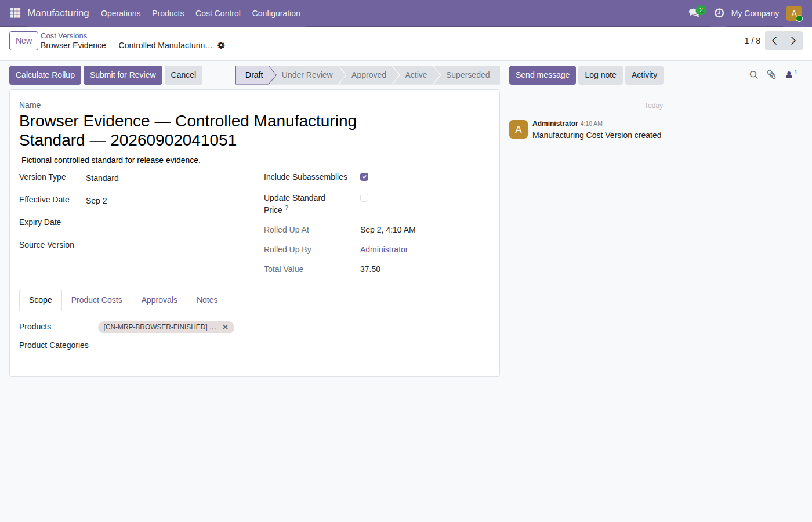
Task: Toggle Include Subassemblies checkbox
Action: tap(364, 177)
